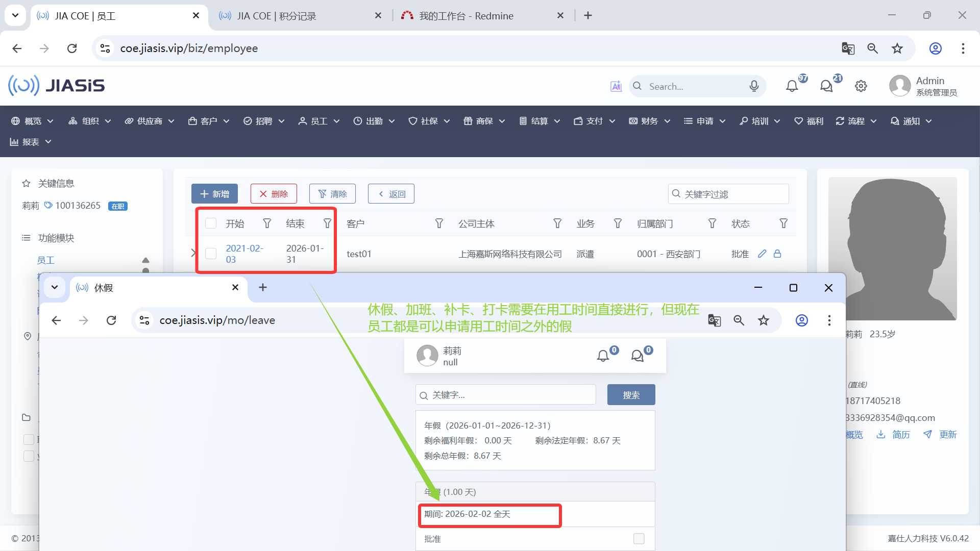This screenshot has width=980, height=551.
Task: Check the test01 row checkbox
Action: click(211, 254)
